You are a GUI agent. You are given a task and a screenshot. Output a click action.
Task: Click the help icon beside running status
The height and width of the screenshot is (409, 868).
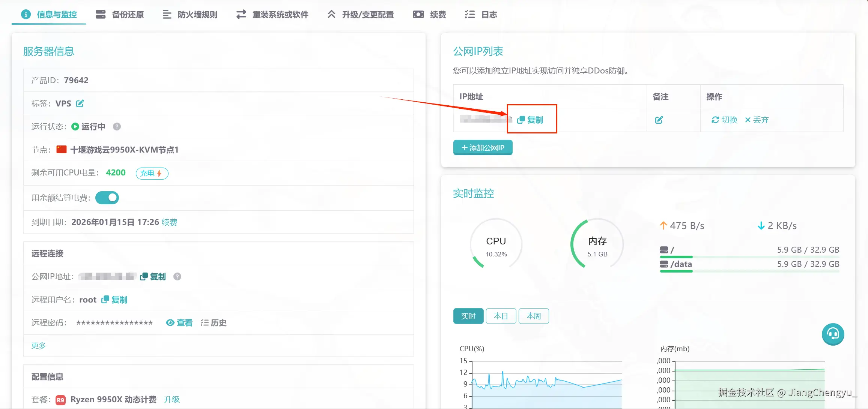pos(117,127)
